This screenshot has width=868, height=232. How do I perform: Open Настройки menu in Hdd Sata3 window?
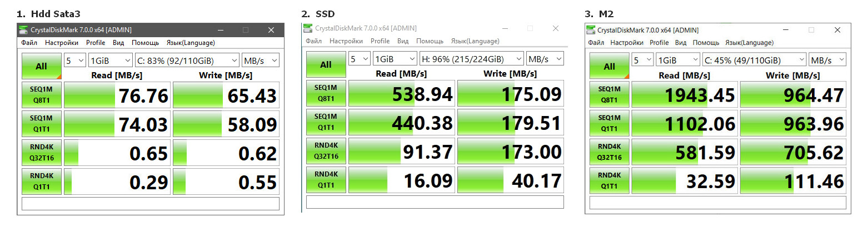point(62,43)
